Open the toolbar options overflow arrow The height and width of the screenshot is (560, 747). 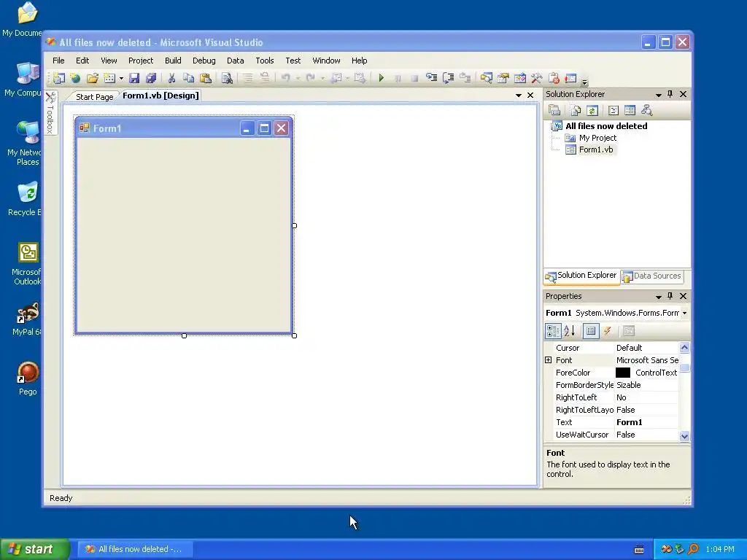[x=584, y=81]
